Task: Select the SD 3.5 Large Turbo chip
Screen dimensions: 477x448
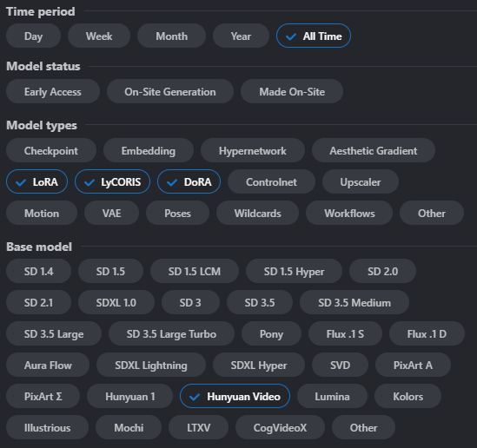Action: (171, 333)
